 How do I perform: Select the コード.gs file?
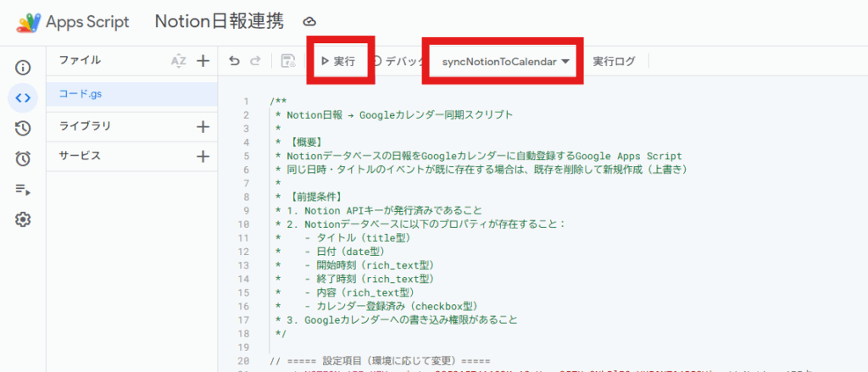click(x=131, y=94)
